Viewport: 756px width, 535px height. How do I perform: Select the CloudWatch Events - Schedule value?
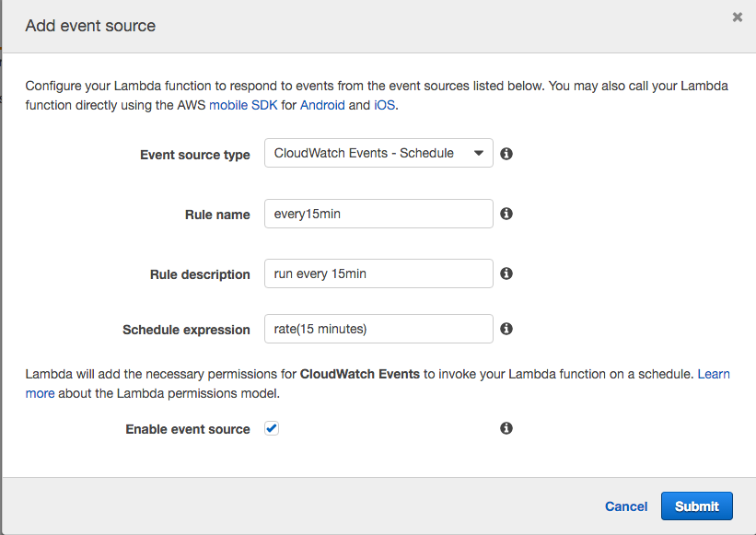(359, 153)
